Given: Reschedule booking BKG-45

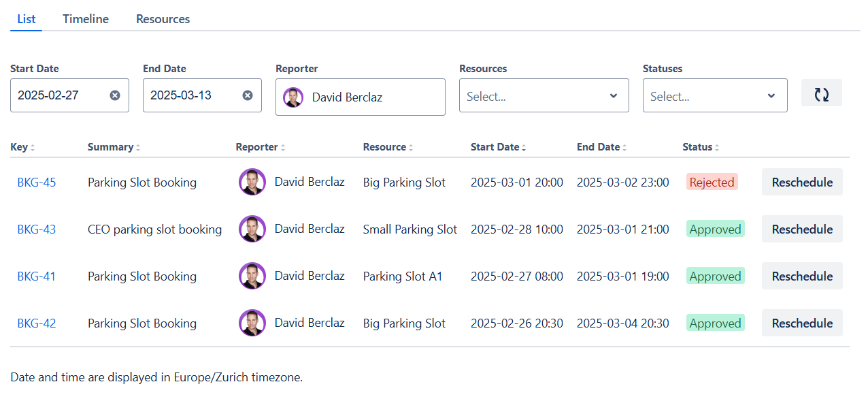Looking at the screenshot, I should point(801,182).
